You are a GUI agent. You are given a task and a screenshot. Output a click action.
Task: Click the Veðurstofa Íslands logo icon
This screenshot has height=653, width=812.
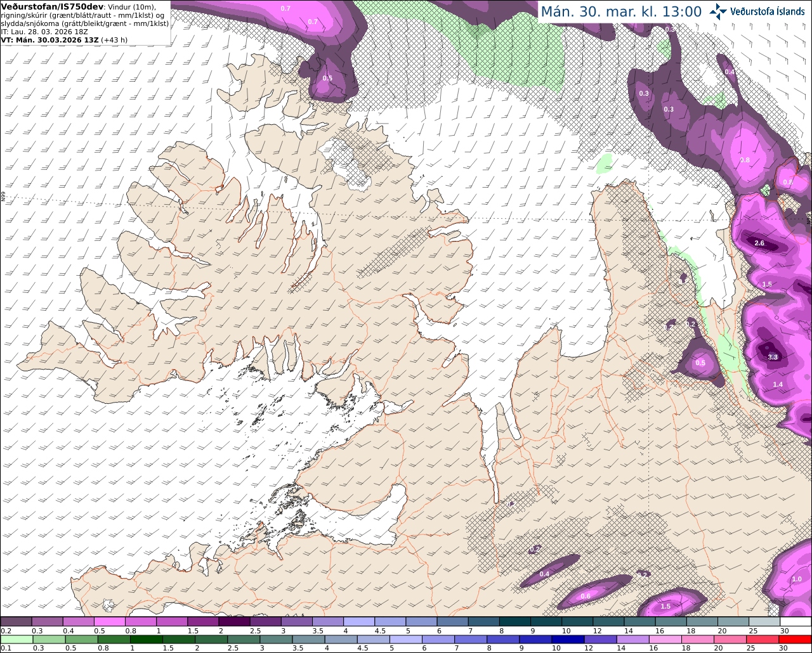pos(718,11)
